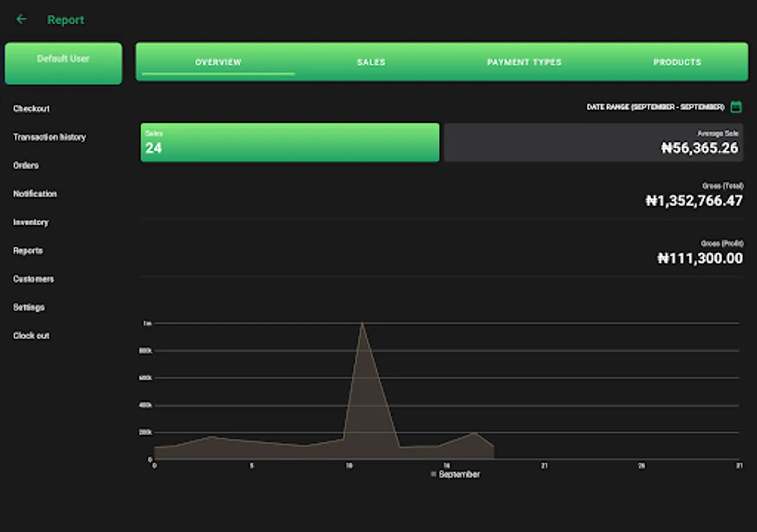Open the Products tab
Screen dimensions: 757x532
tap(677, 62)
